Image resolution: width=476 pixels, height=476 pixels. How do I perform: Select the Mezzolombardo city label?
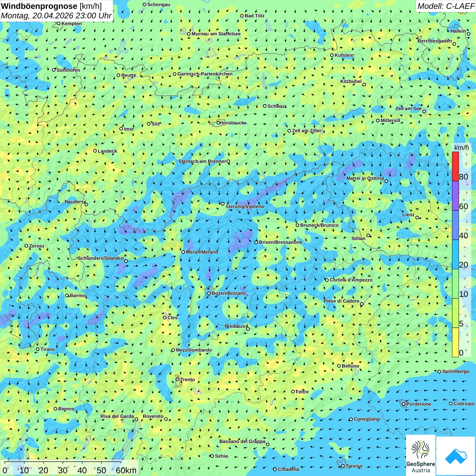(194, 350)
